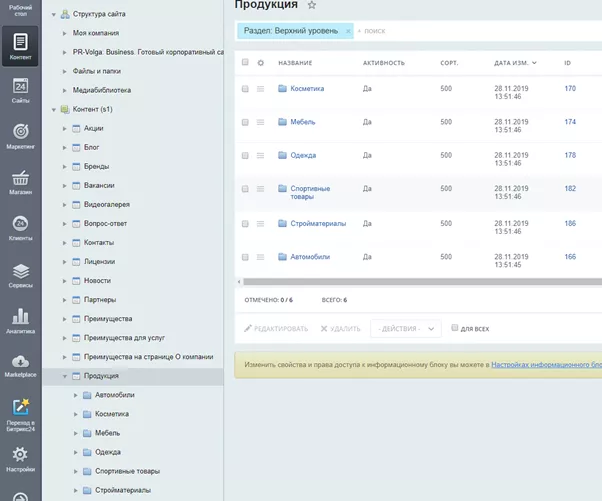Check the Спортивные товары row checkbox
The width and height of the screenshot is (602, 501).
[245, 189]
